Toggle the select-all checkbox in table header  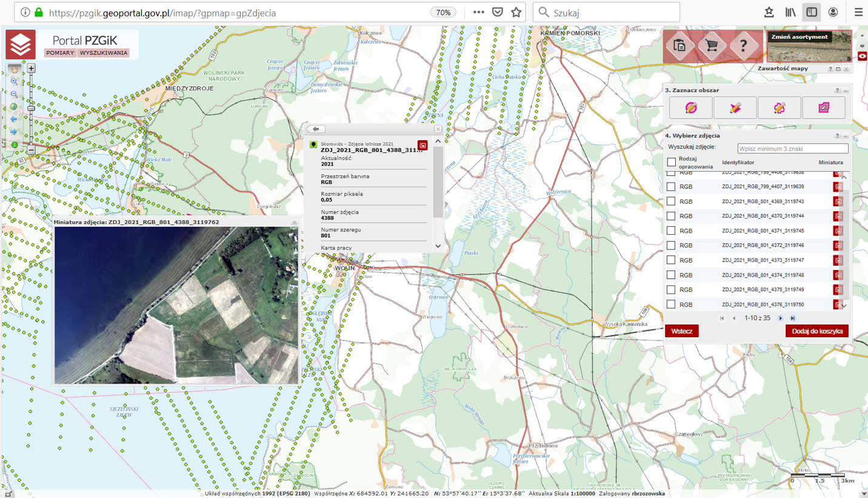pyautogui.click(x=671, y=162)
